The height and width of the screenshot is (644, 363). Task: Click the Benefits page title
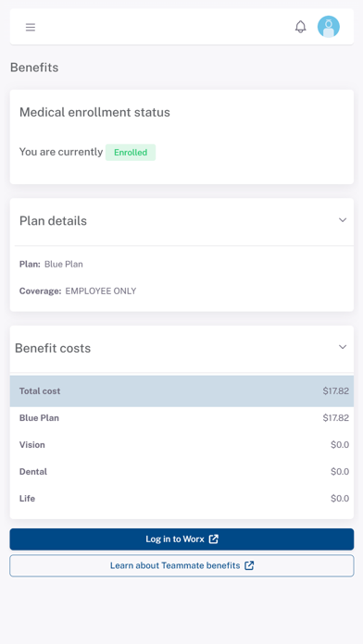[x=34, y=68]
